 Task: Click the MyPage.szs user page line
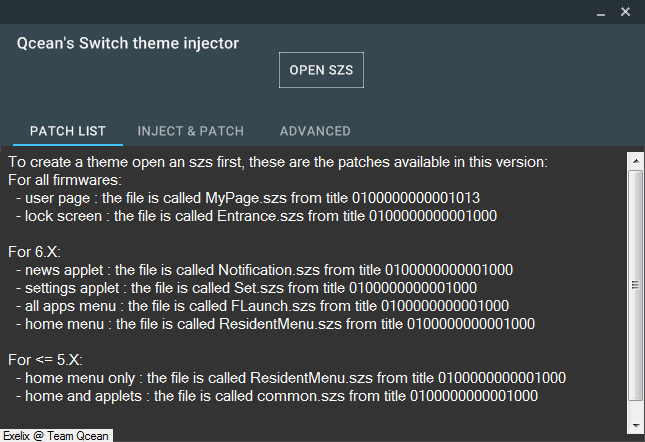pyautogui.click(x=248, y=198)
